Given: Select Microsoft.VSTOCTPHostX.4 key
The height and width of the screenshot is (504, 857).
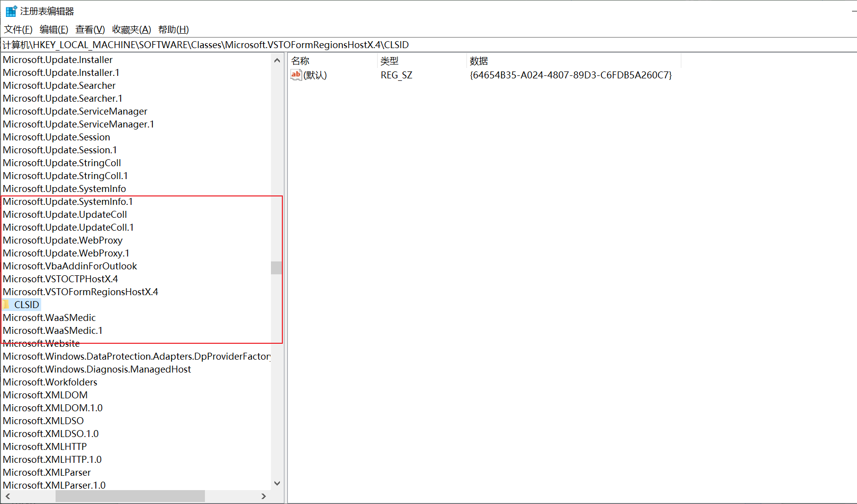Looking at the screenshot, I should click(x=61, y=279).
